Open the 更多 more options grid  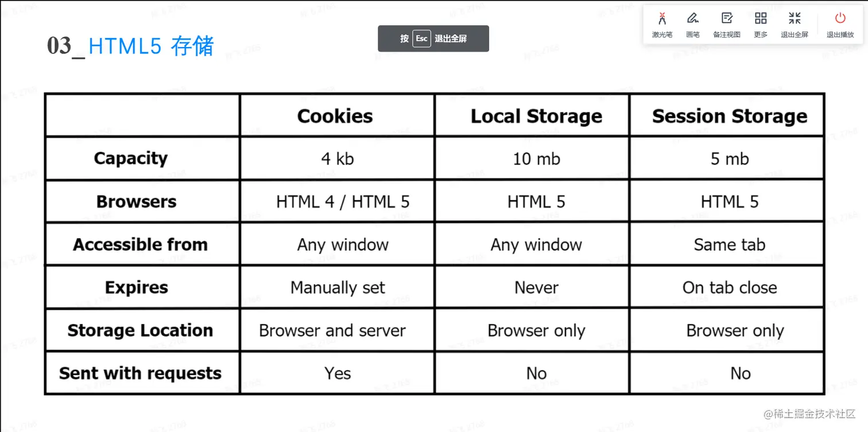coord(760,24)
